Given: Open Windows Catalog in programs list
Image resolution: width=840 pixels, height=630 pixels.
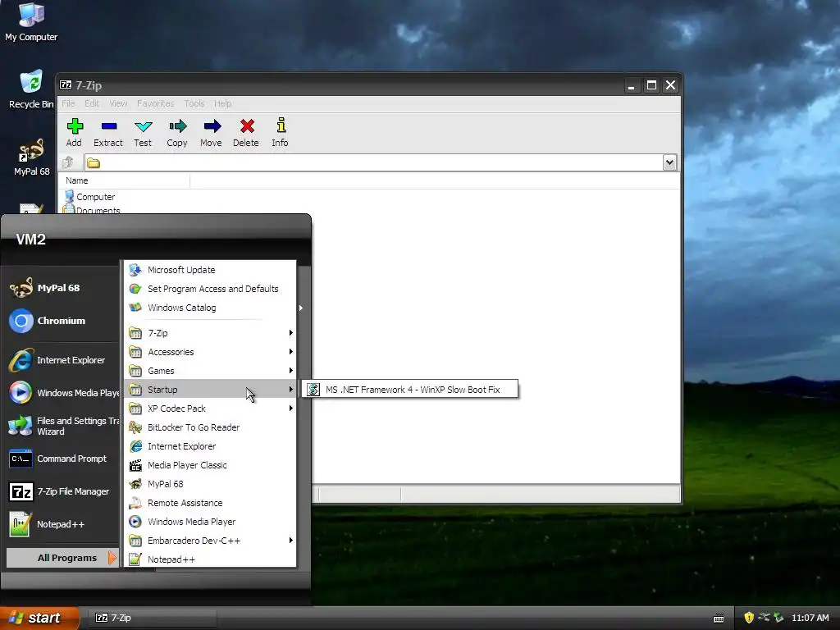Looking at the screenshot, I should tap(210, 308).
